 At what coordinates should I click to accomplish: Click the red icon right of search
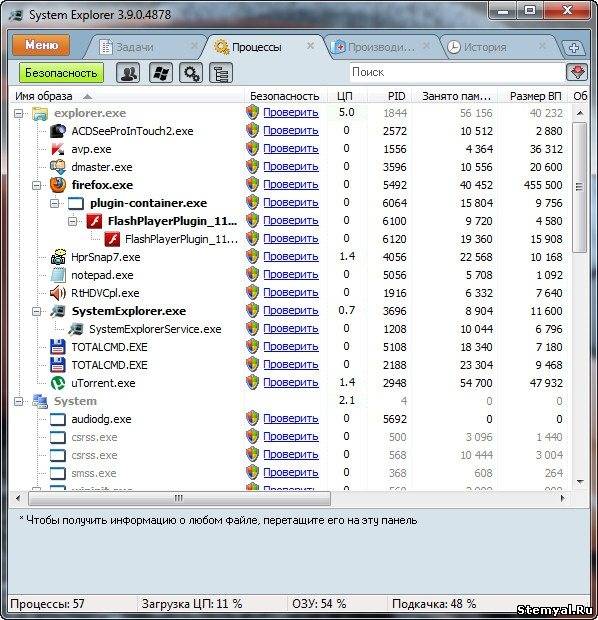click(577, 72)
